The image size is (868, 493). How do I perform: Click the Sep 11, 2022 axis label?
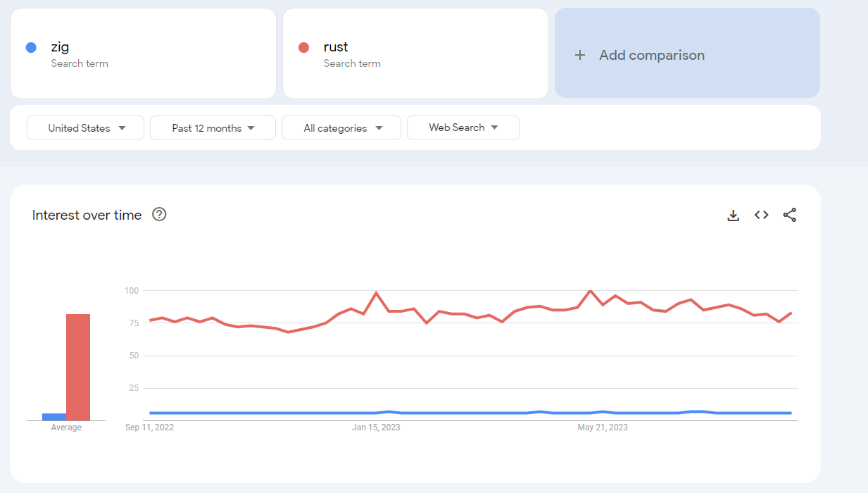coord(149,428)
